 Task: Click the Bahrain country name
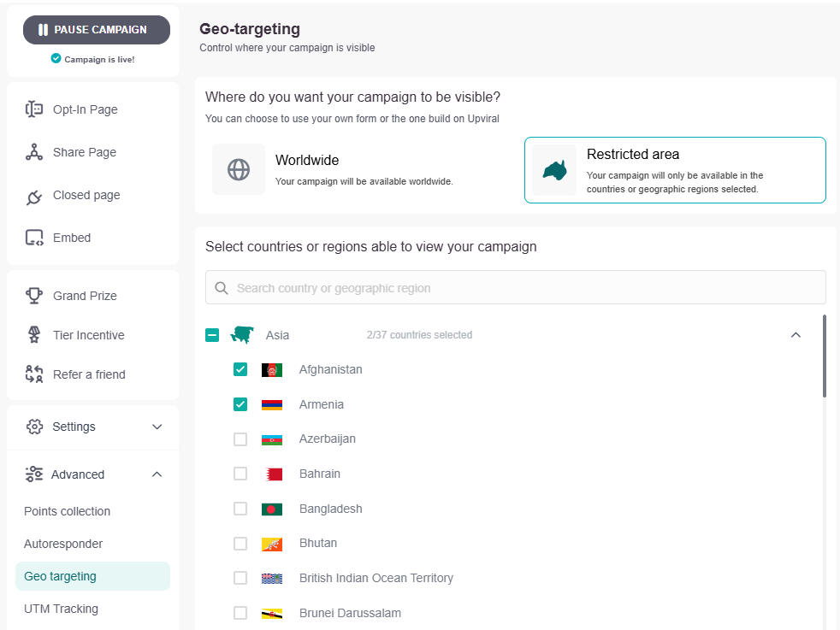320,474
